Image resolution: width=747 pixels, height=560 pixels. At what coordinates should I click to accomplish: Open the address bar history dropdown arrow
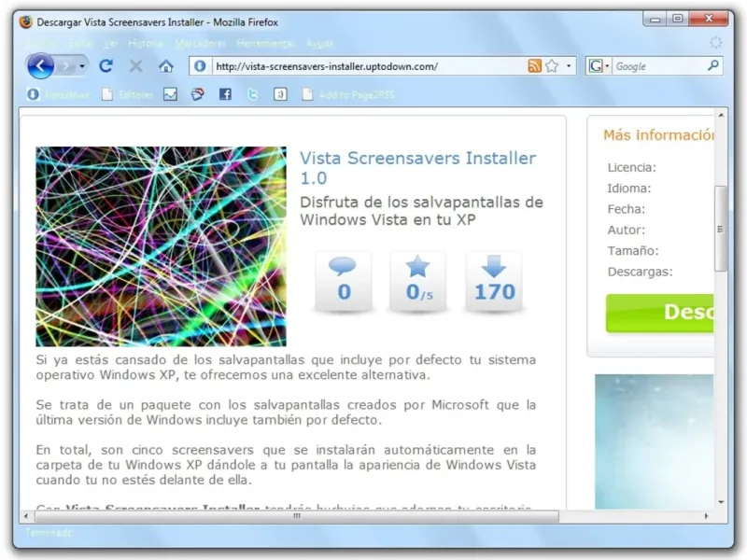point(569,66)
